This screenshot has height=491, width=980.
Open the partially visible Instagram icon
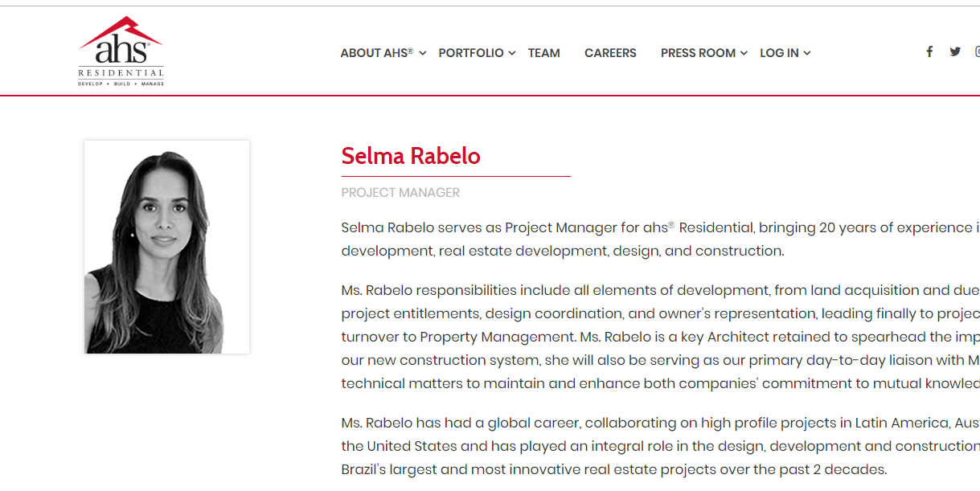pyautogui.click(x=978, y=51)
